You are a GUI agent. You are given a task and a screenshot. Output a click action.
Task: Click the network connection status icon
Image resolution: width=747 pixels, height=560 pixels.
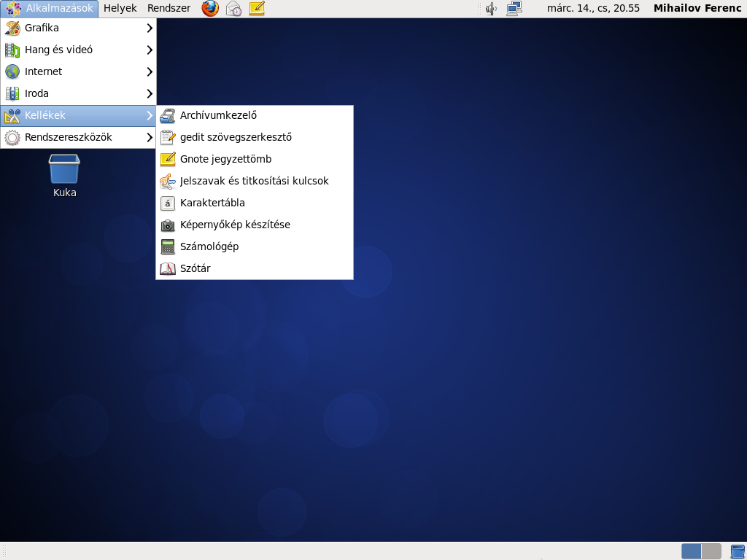(514, 9)
